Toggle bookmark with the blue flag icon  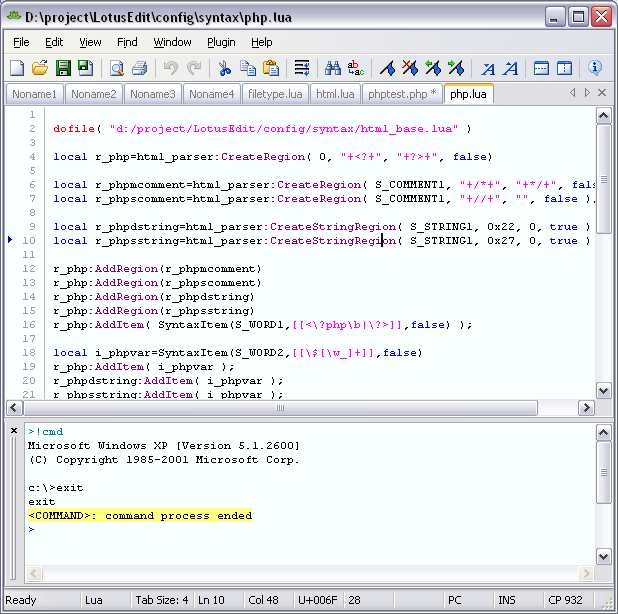(387, 68)
